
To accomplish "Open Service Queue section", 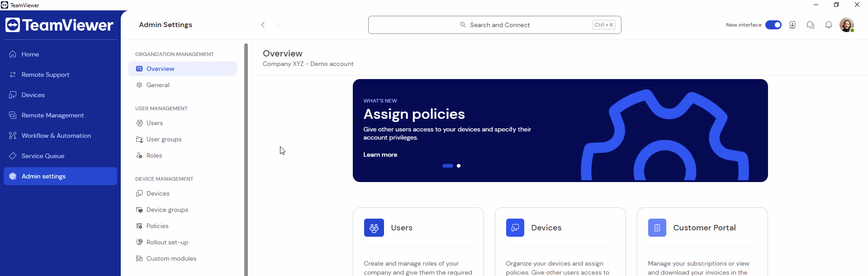I will point(60,156).
